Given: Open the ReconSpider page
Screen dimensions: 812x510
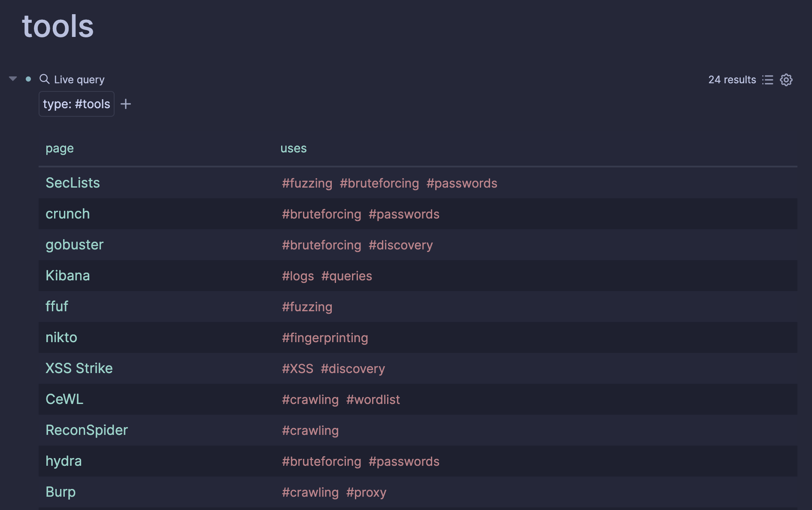Looking at the screenshot, I should point(87,430).
